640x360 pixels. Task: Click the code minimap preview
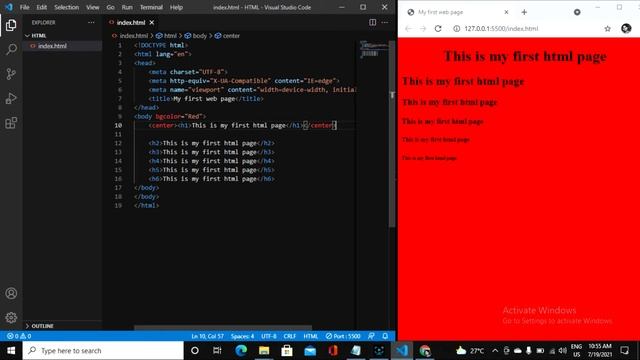373,49
